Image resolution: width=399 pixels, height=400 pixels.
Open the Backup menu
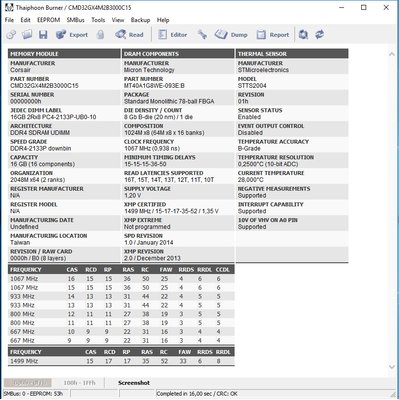click(140, 20)
